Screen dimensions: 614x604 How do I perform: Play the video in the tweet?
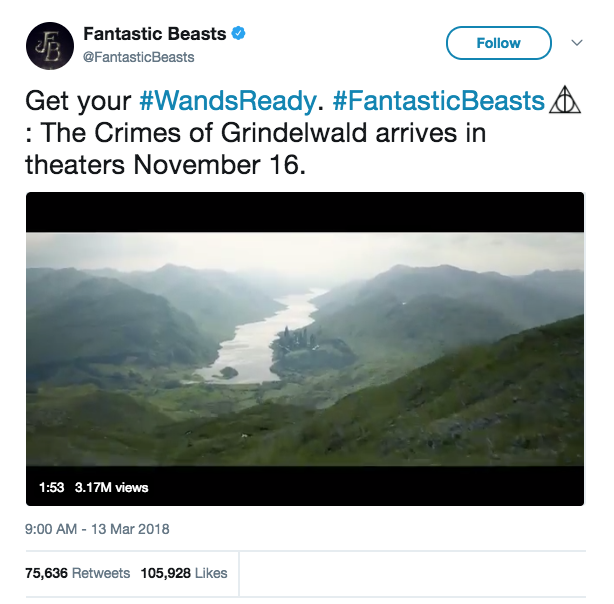[x=304, y=348]
